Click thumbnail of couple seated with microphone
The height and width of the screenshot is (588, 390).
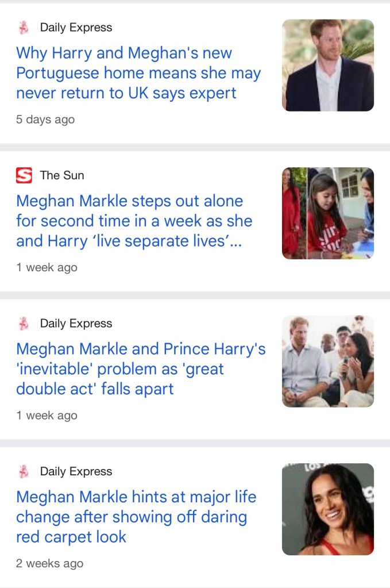[x=327, y=361]
